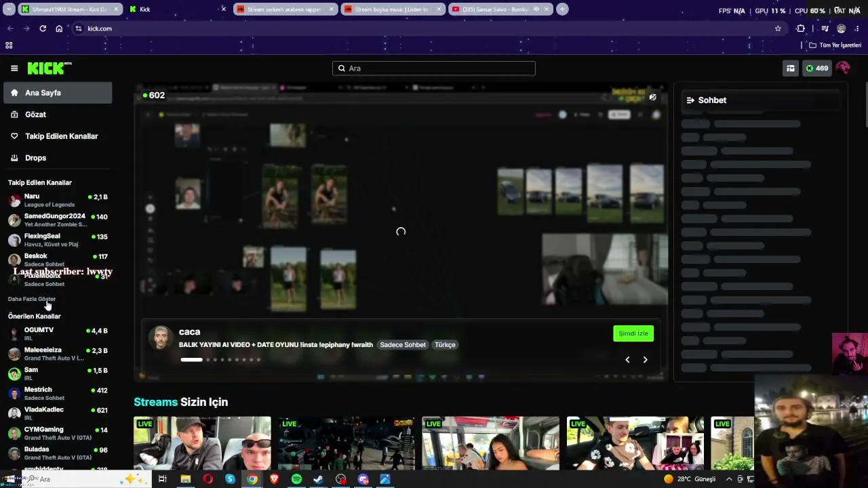Open Gözat browse page
Screen dimensions: 868x488
[x=58, y=115]
